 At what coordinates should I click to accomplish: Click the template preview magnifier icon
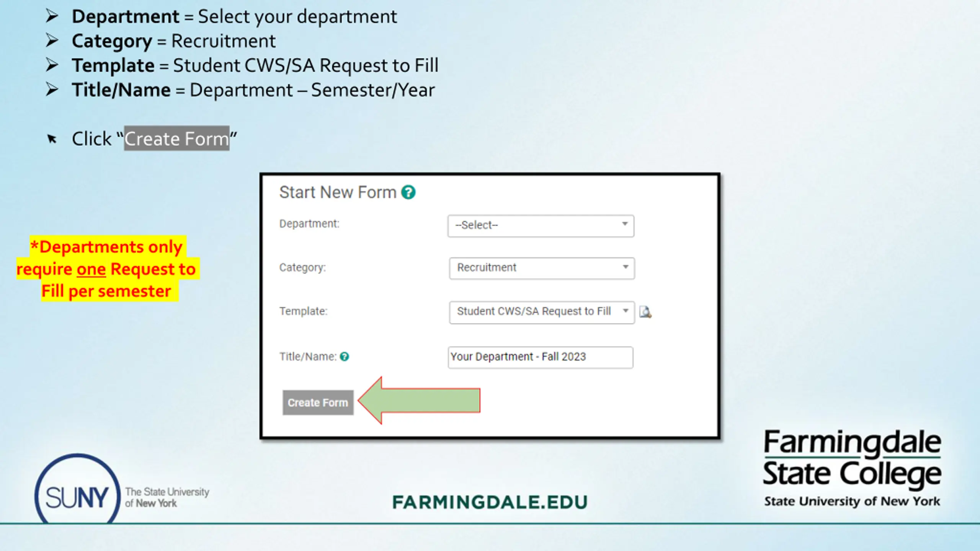coord(645,312)
